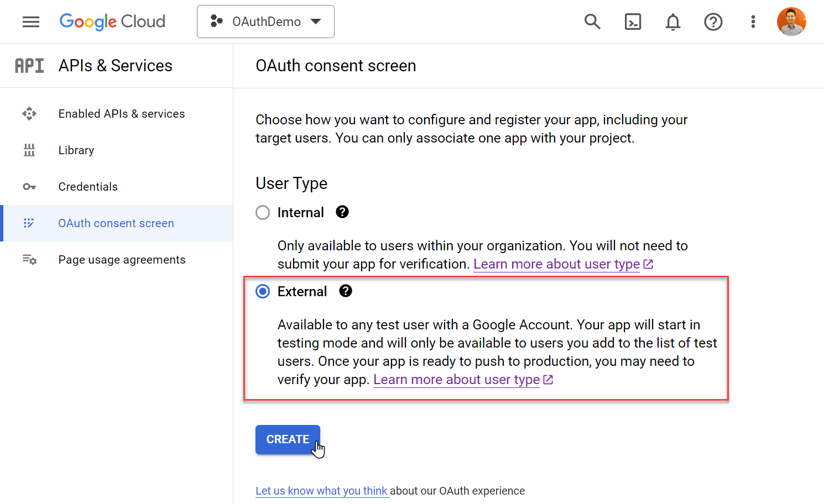Open the user account avatar
824x504 pixels.
[791, 22]
